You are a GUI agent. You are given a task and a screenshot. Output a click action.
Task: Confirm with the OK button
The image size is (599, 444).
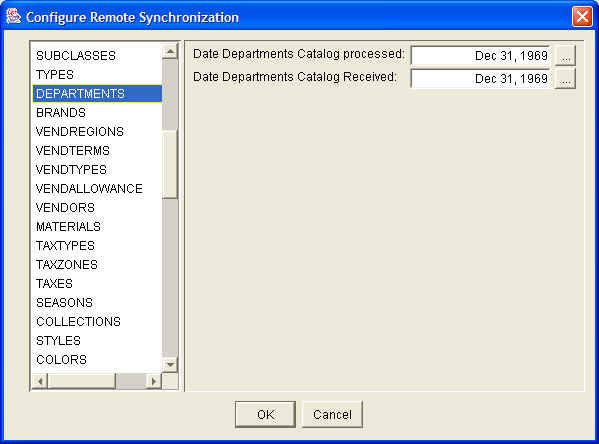pyautogui.click(x=266, y=415)
